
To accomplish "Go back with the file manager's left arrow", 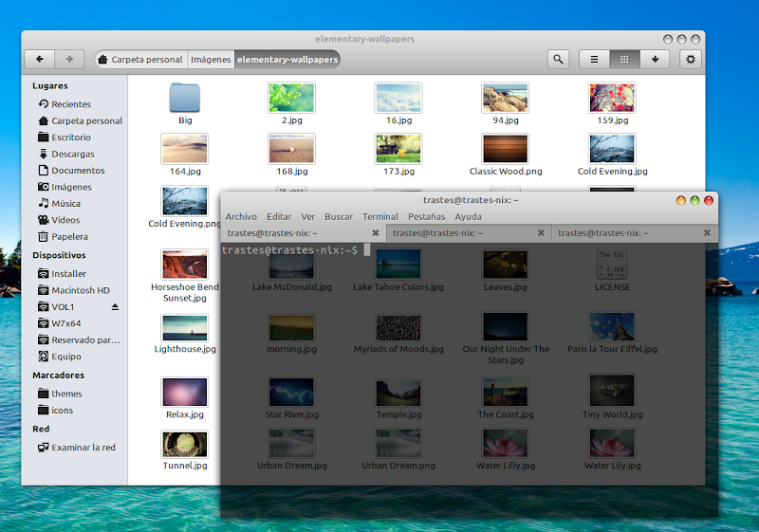I will click(x=40, y=59).
